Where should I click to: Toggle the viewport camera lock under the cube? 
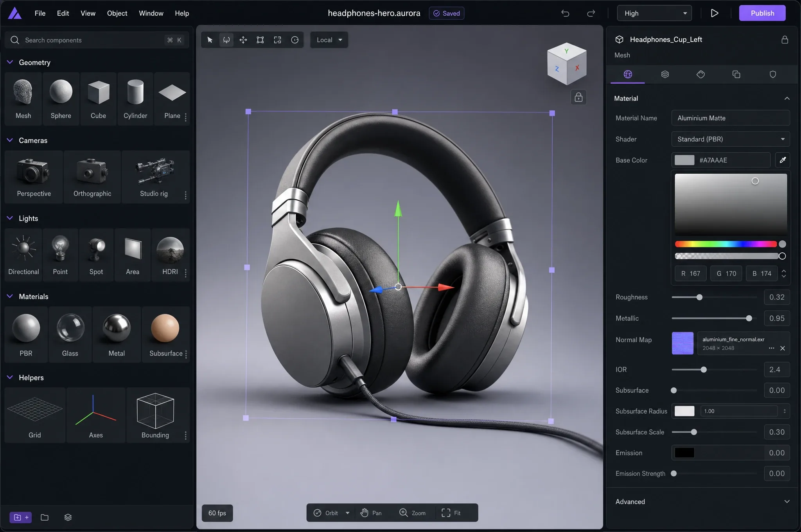[578, 97]
